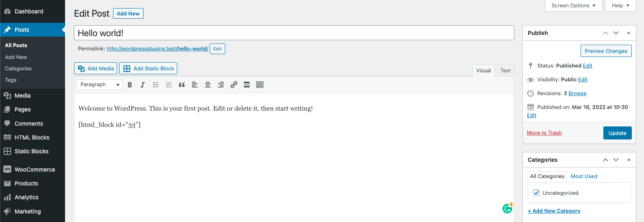Click Preview Changes button

[x=606, y=51]
